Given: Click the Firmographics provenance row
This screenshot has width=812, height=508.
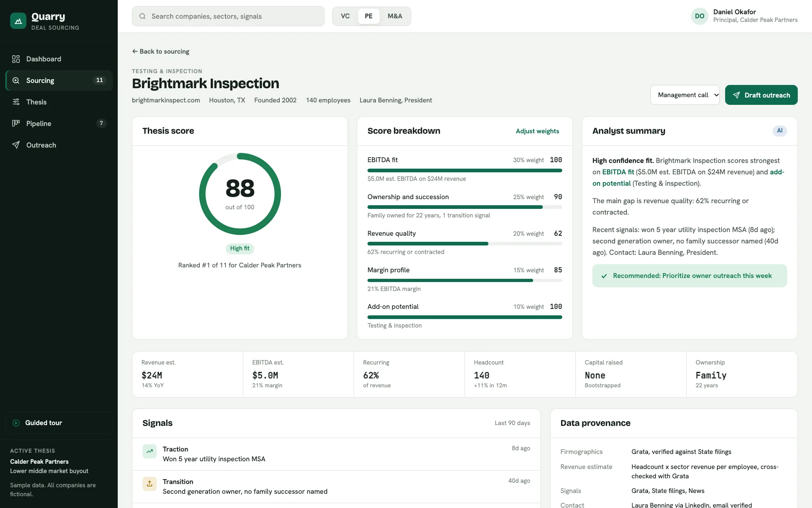Looking at the screenshot, I should pos(674,452).
